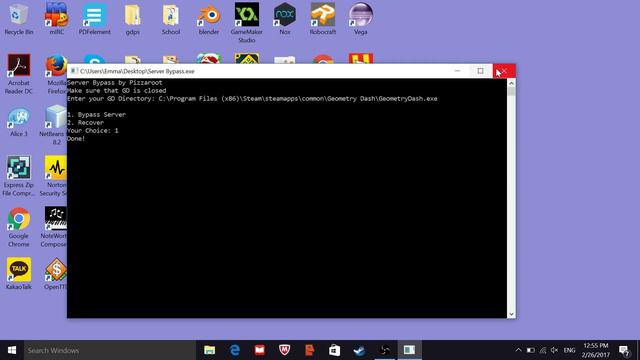Open Norton Security desktop shortcut
This screenshot has height=360, width=640.
click(x=54, y=176)
